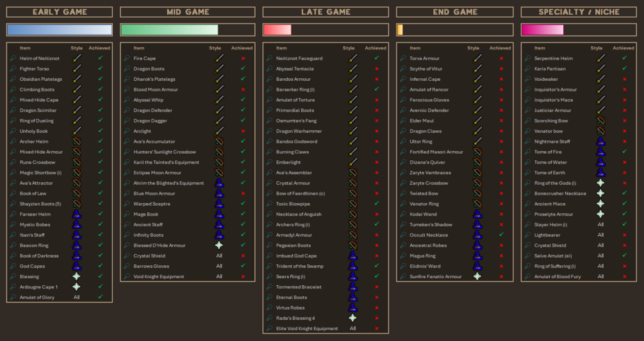Click the ranged bow icon for Toxic Blowpipe
The image size is (644, 341).
tap(353, 204)
